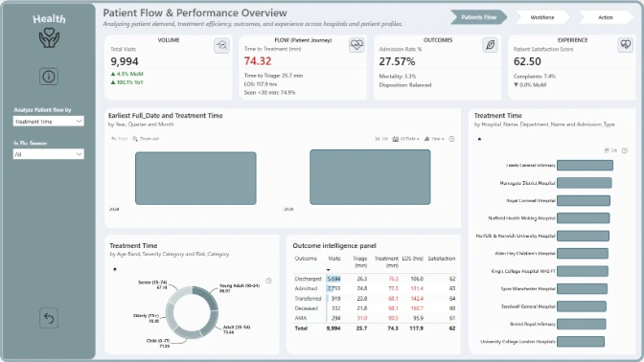Click the help icon in the timeline chart toolbar
The image size is (644, 362).
[x=451, y=139]
